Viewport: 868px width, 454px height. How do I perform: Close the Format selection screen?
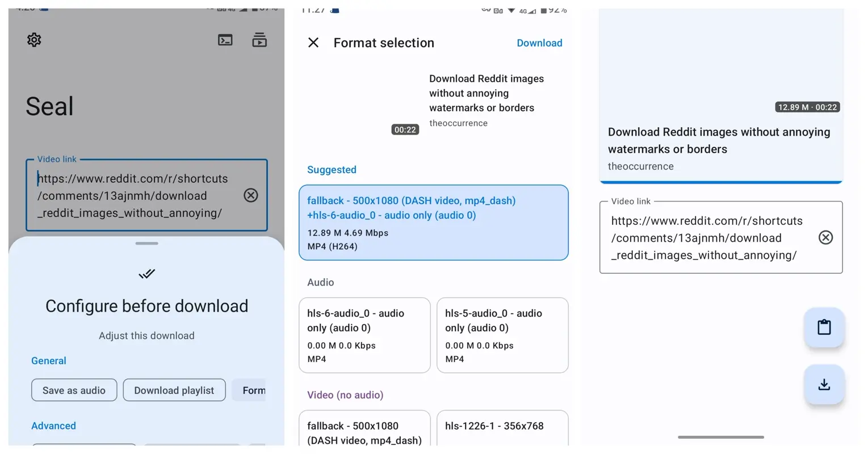pos(313,43)
